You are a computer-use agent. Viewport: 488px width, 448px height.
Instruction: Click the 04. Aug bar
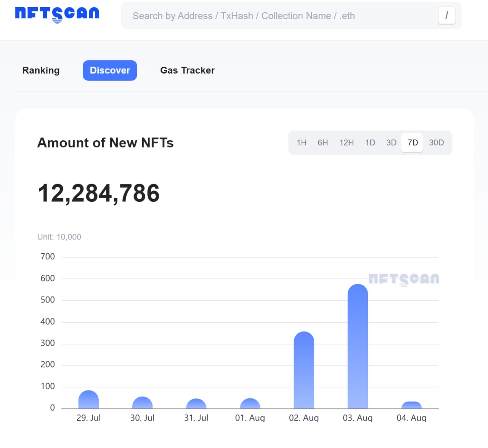(411, 405)
